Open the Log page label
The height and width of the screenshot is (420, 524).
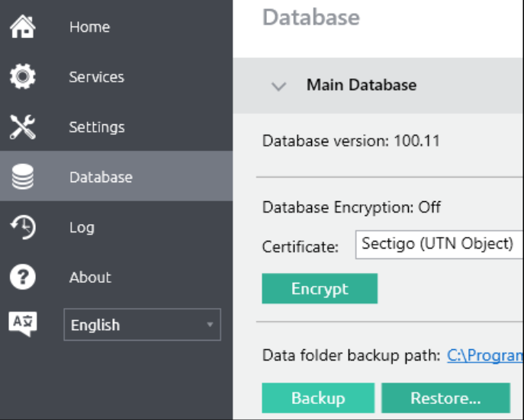[82, 227]
